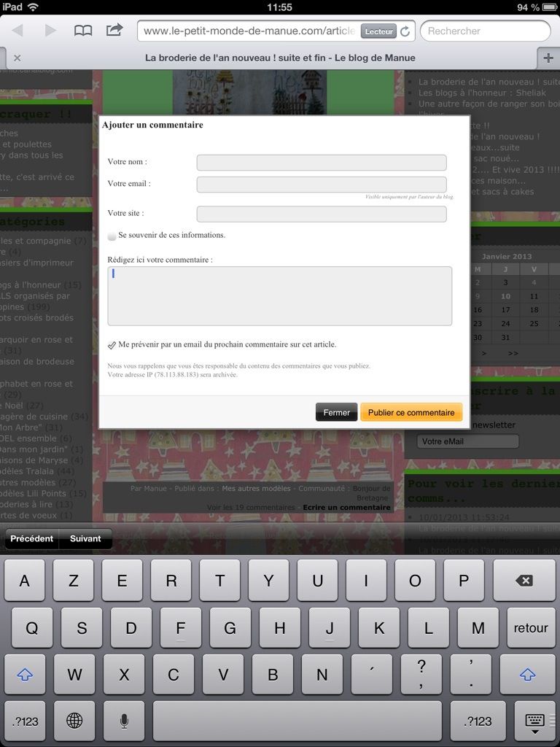This screenshot has width=560, height=747.
Task: Click the Mes autres modèles link
Action: click(x=256, y=488)
